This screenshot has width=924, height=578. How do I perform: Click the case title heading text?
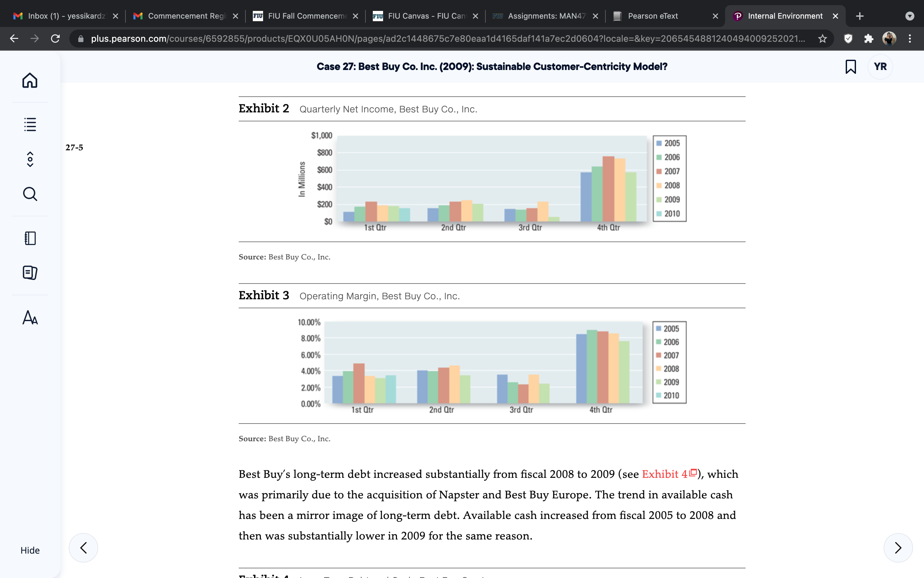(492, 66)
